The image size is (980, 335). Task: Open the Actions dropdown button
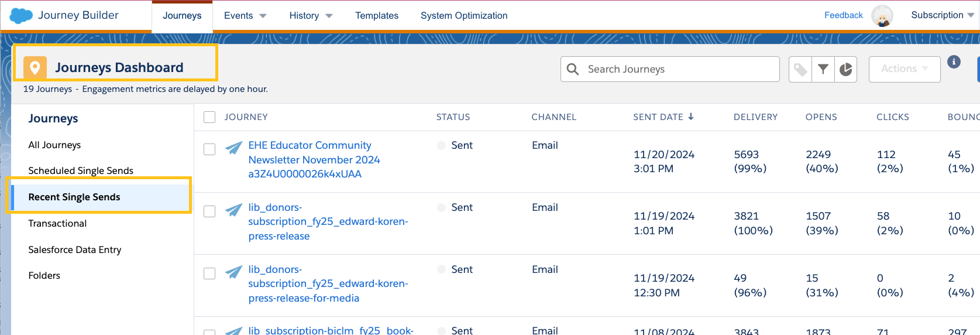pos(905,69)
